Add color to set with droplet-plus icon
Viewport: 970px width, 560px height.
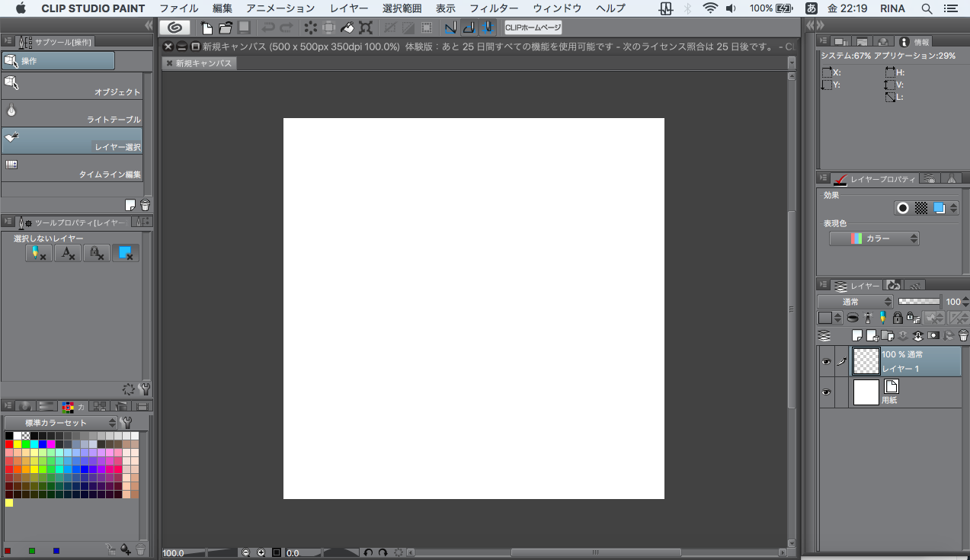pyautogui.click(x=126, y=549)
